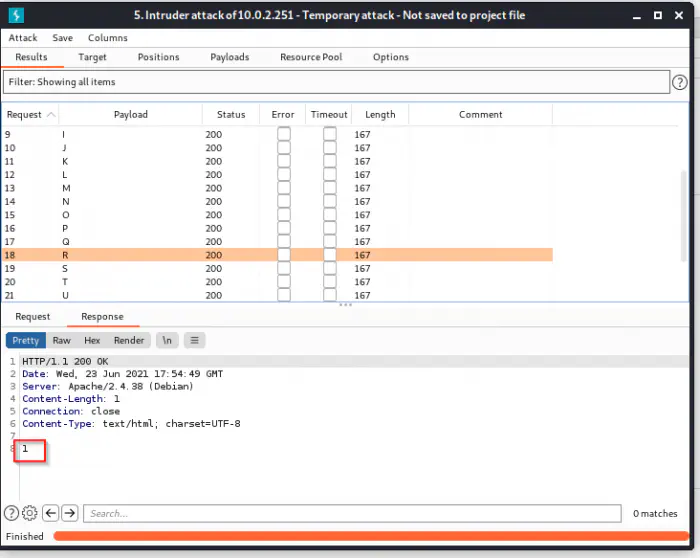Click the orange attack progress bar
This screenshot has height=558, width=700.
(x=370, y=537)
